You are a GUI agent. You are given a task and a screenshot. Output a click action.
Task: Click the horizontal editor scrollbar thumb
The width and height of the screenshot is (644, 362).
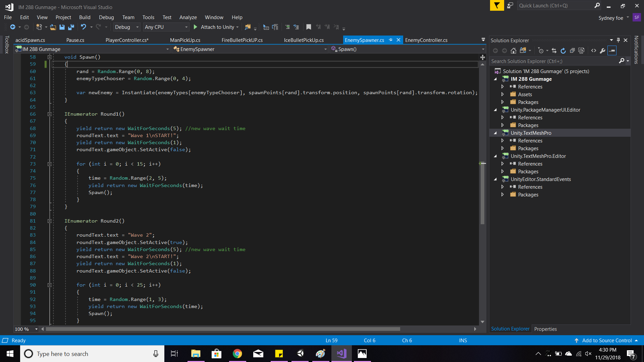point(223,329)
